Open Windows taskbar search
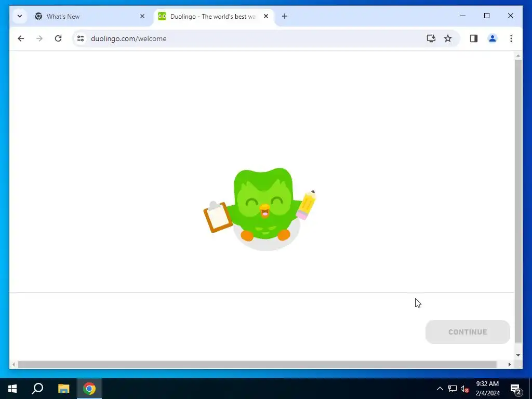This screenshot has height=399, width=532. [37, 389]
